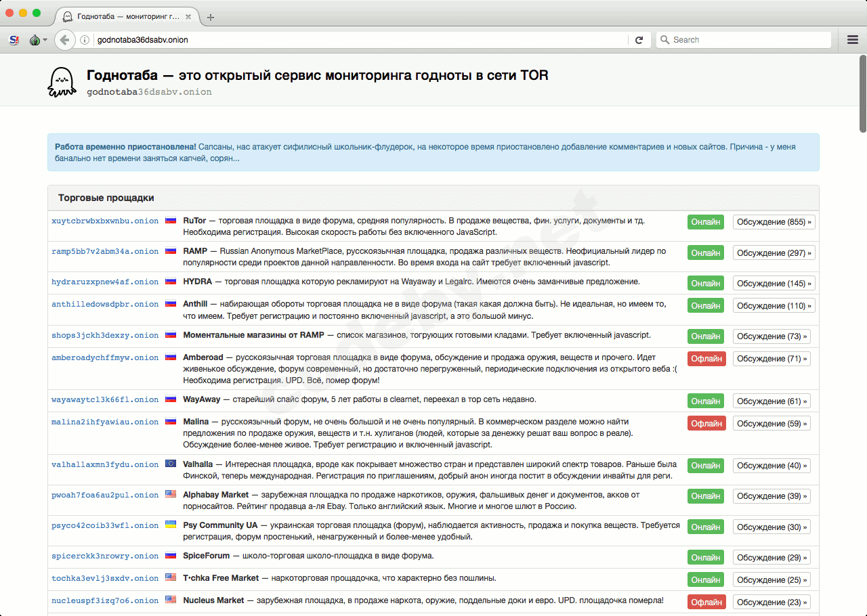Screen dimensions: 867x616
Task: Open shops3jckh3dexzy.onion link
Action: (x=105, y=335)
